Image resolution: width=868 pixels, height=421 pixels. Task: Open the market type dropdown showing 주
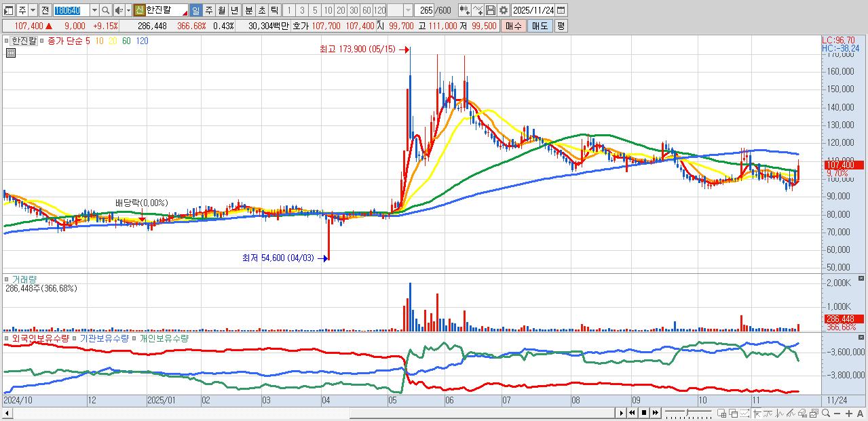click(33, 10)
